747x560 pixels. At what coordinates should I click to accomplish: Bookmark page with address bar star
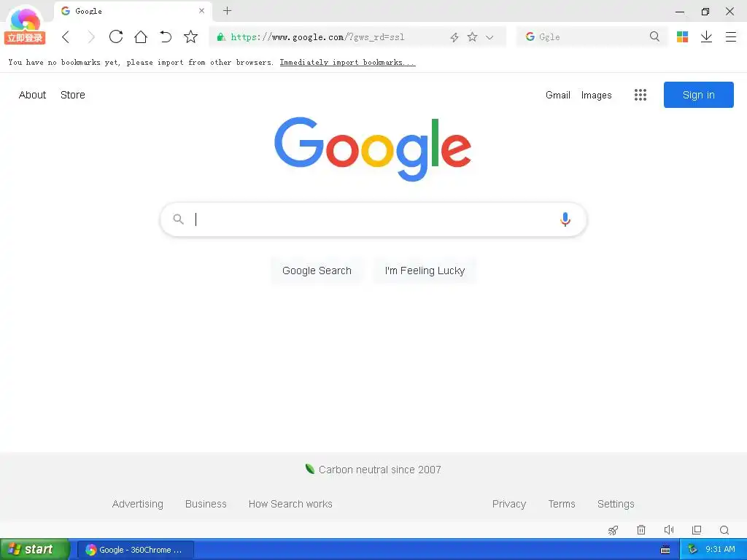[472, 36]
